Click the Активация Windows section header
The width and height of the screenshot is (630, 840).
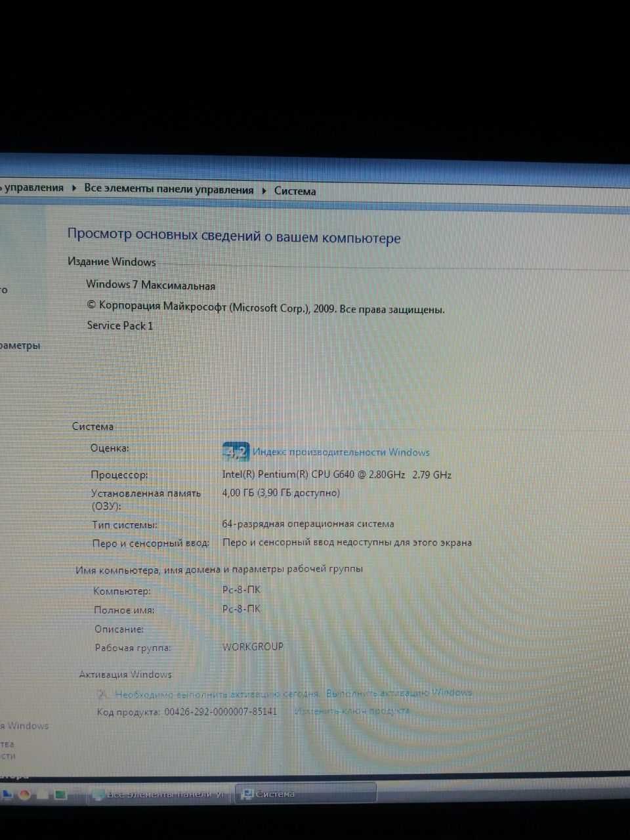click(125, 674)
